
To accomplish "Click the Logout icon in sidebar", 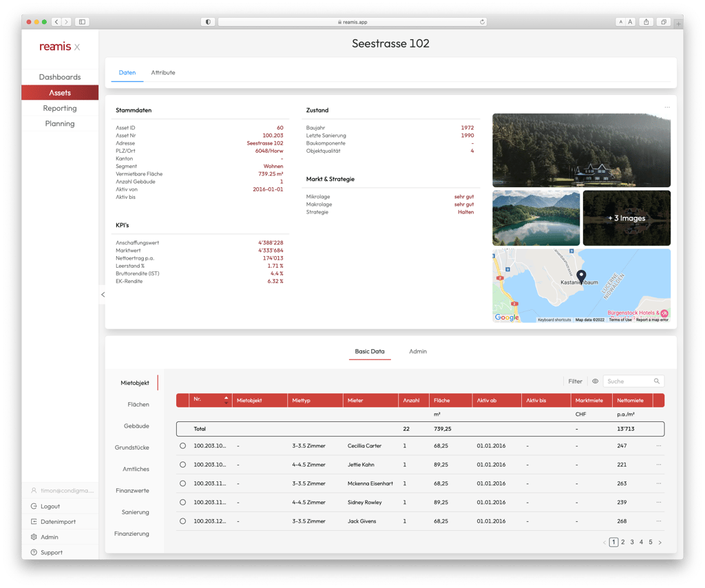I will pos(34,506).
